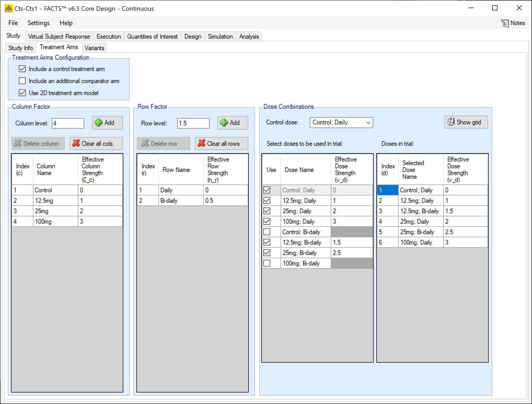Click the green plus Add row icon
This screenshot has height=404, width=532.
224,123
